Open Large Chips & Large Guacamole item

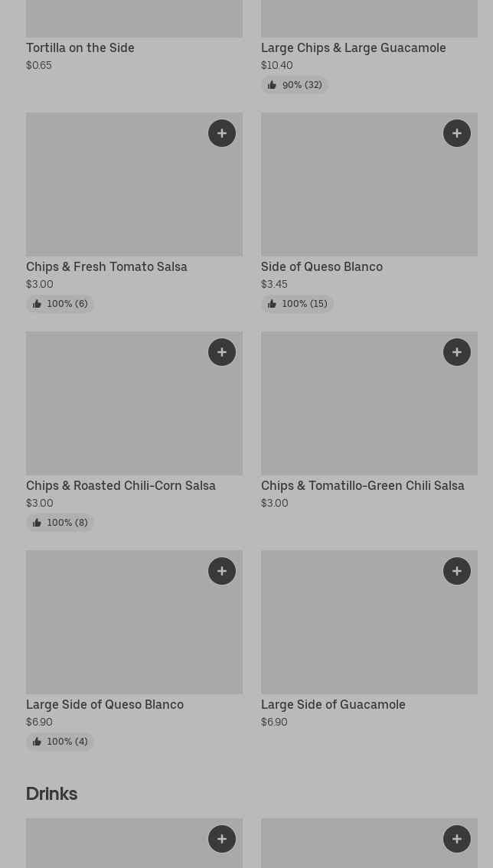pyautogui.click(x=353, y=47)
